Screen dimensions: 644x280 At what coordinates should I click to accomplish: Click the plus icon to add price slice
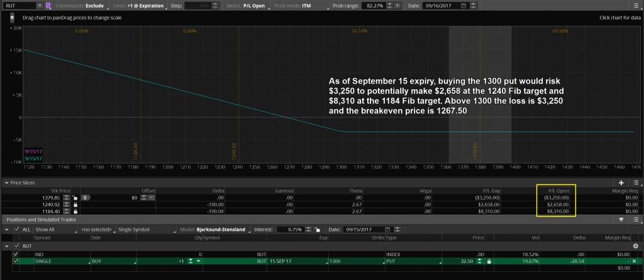pos(622,182)
